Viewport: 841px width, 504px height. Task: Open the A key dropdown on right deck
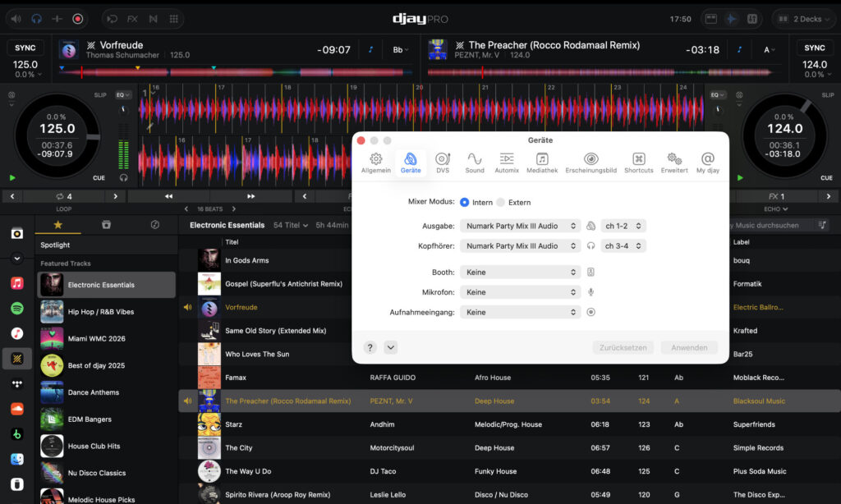769,50
